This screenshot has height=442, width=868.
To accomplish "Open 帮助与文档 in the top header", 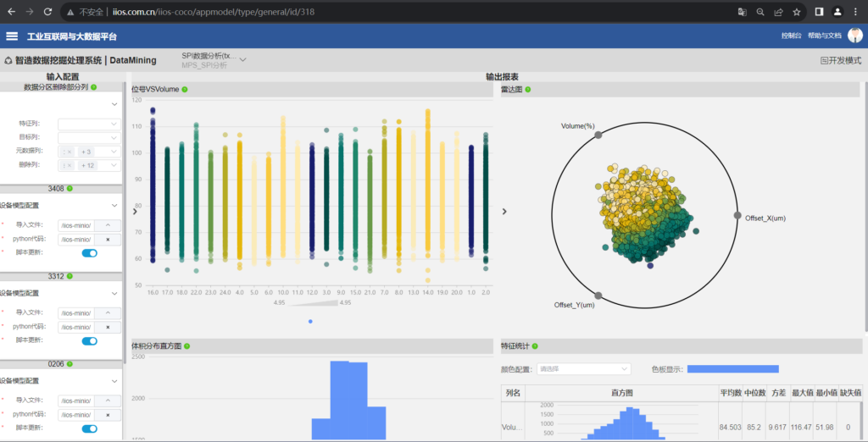I will (824, 36).
